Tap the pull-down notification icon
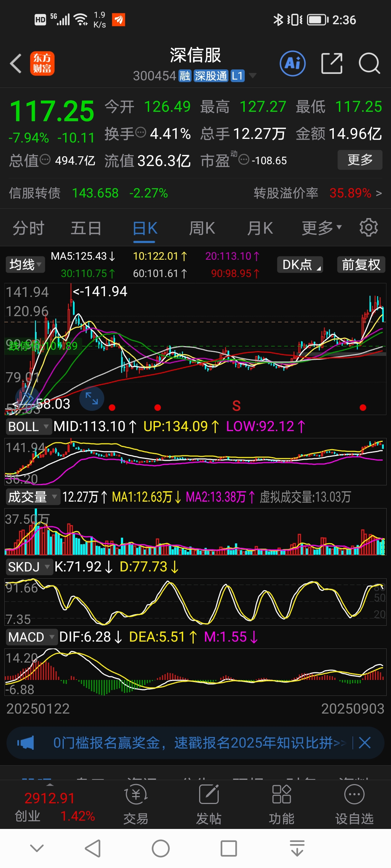The image size is (391, 868). (297, 848)
